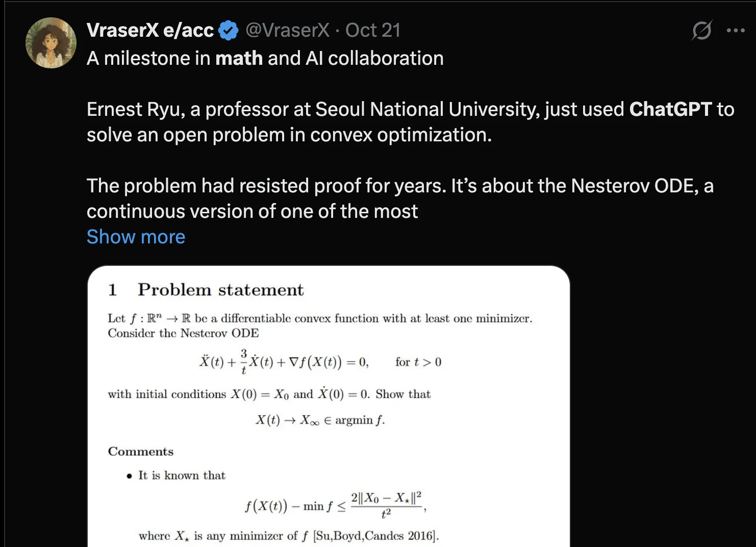Open the Grok explain-post icon
The width and height of the screenshot is (756, 547).
pyautogui.click(x=702, y=31)
